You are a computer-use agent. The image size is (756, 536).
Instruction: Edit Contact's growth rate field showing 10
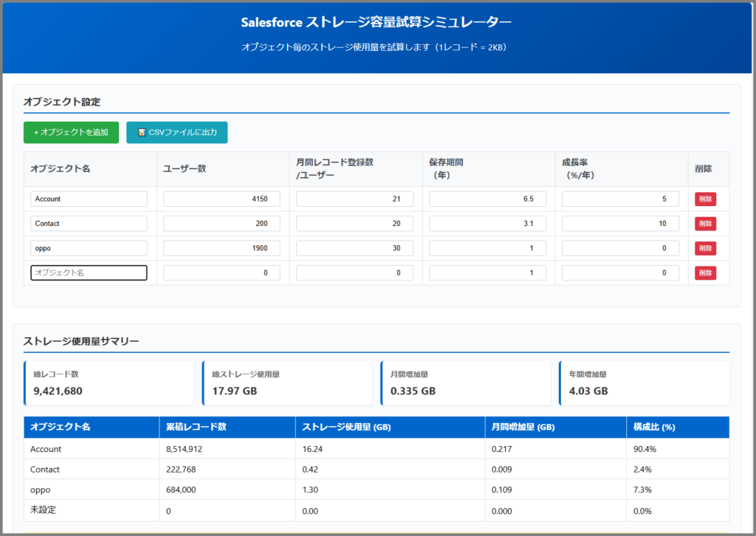tap(620, 224)
